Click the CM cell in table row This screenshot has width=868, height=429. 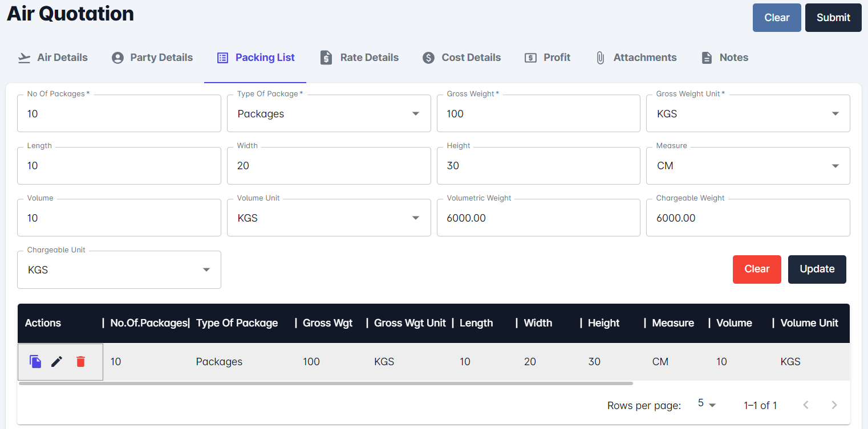[660, 362]
